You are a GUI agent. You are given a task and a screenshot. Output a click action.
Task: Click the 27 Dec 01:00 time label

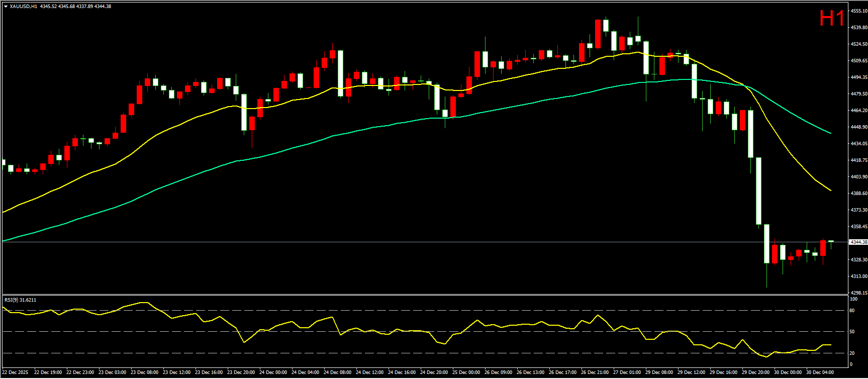627,372
